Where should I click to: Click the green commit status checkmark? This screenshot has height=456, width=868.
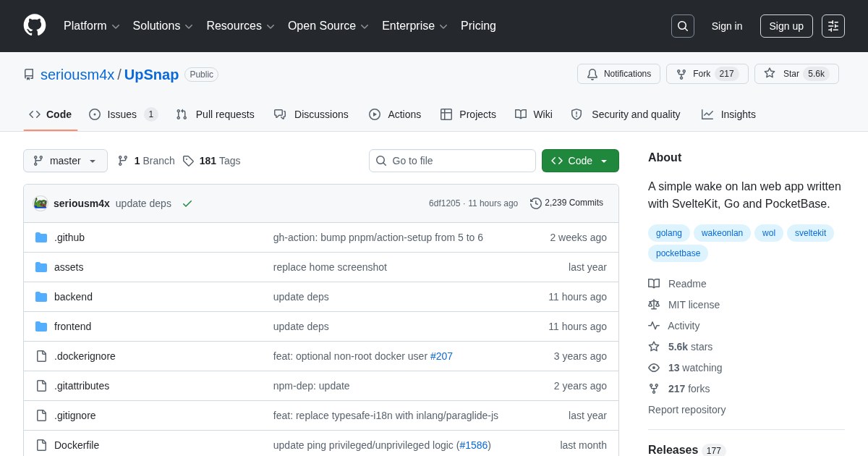click(x=187, y=203)
